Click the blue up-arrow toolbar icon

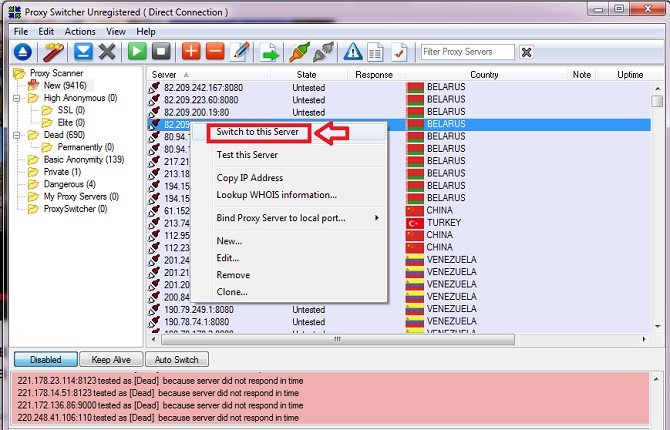pos(23,52)
